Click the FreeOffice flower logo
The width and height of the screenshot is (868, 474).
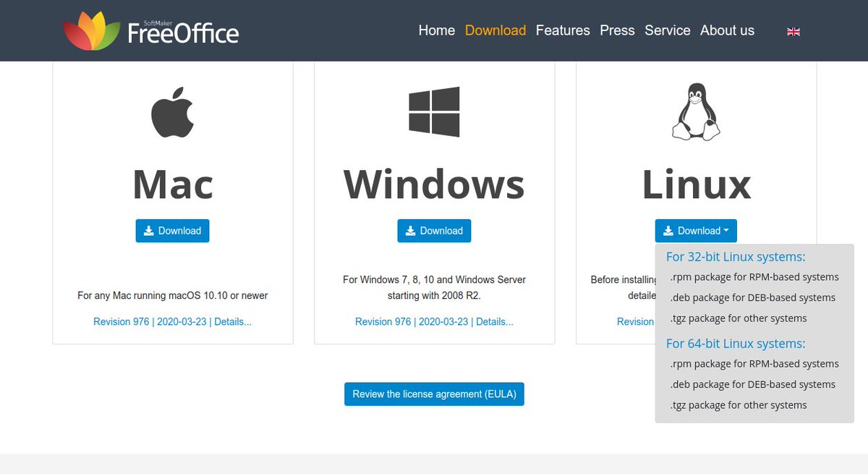click(90, 29)
